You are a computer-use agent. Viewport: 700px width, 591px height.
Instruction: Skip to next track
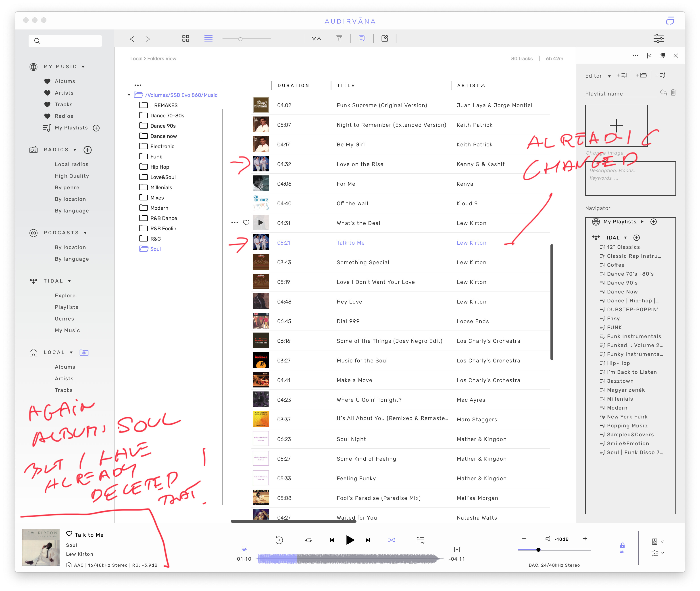(368, 540)
